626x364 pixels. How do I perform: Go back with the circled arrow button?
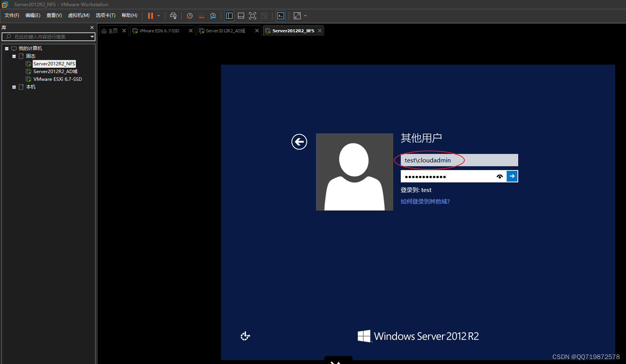click(x=299, y=142)
